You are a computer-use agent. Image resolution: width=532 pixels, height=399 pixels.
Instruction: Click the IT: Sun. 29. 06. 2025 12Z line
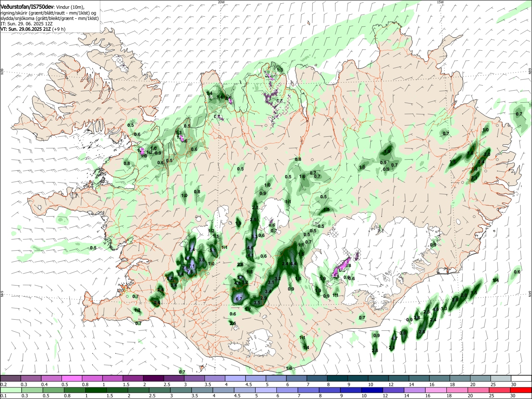[27, 24]
